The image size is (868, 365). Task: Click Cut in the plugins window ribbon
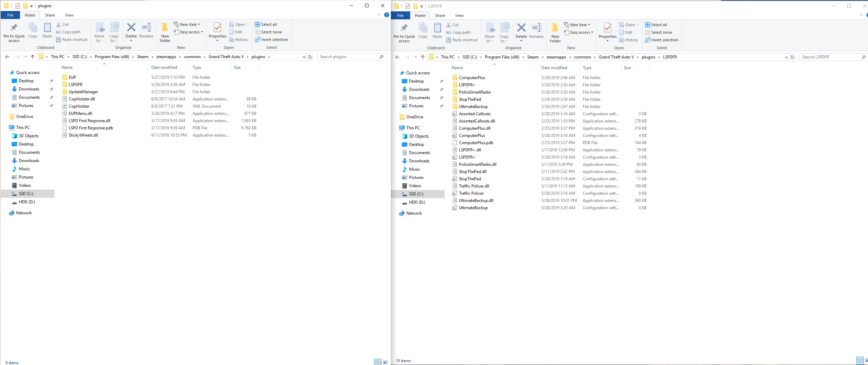(62, 24)
